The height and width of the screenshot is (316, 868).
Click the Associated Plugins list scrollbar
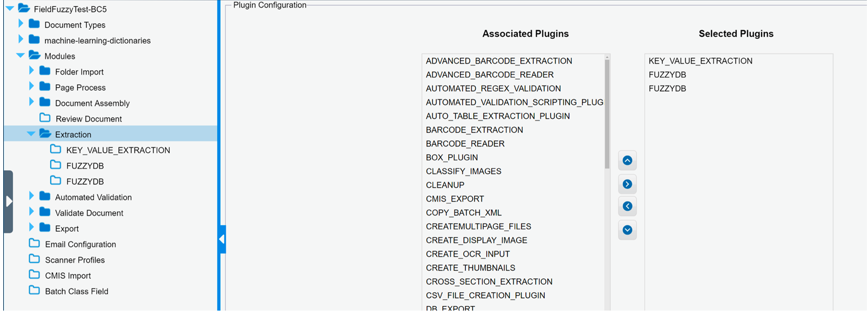tap(607, 113)
